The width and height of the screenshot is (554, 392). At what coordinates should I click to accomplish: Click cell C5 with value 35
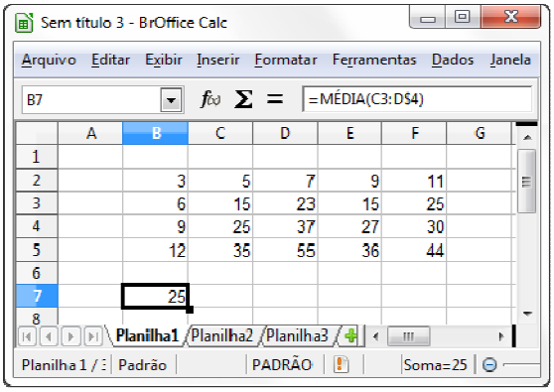tap(220, 249)
